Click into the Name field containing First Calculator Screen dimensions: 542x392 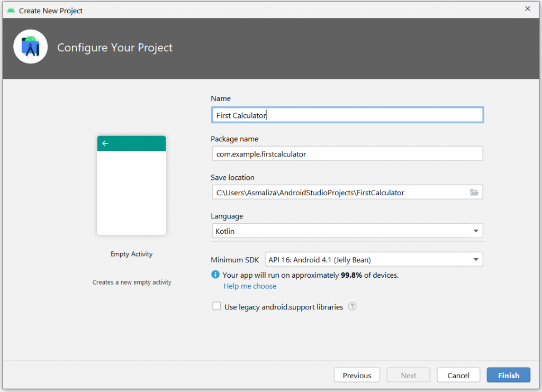click(347, 115)
